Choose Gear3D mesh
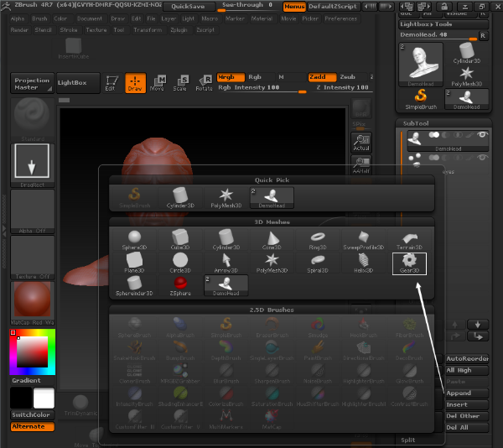This screenshot has height=448, width=503. pos(409,263)
